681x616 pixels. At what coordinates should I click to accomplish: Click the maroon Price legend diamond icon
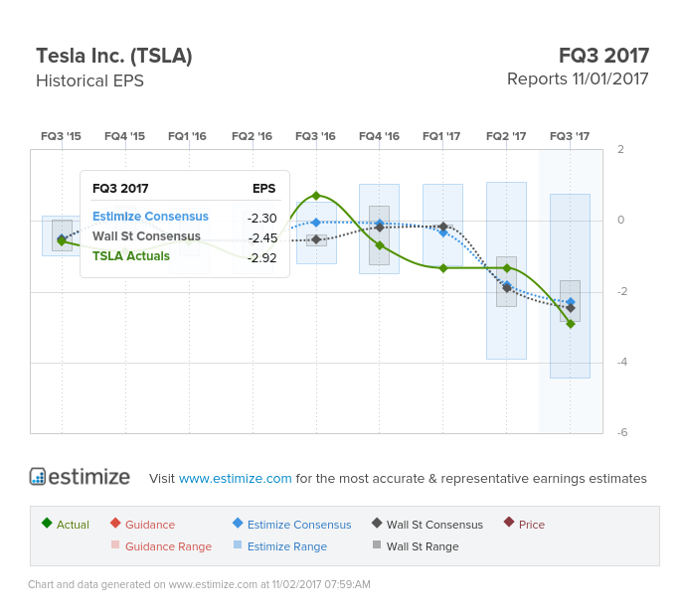coord(509,524)
